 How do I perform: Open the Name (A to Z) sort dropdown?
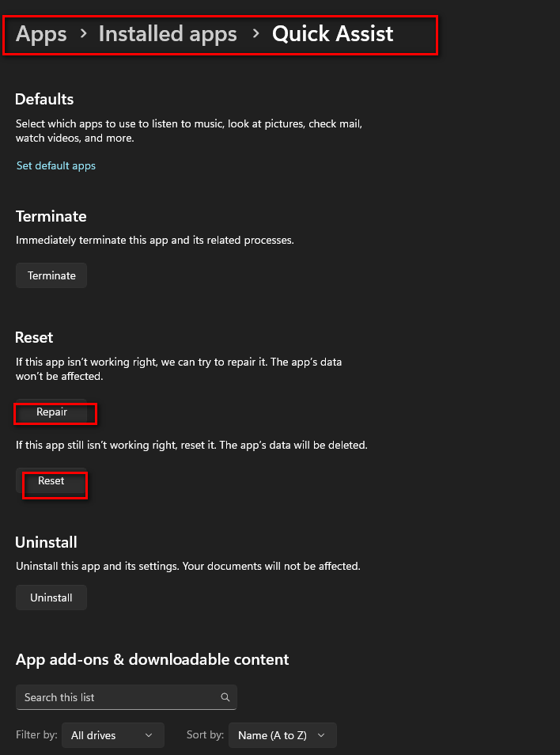282,734
